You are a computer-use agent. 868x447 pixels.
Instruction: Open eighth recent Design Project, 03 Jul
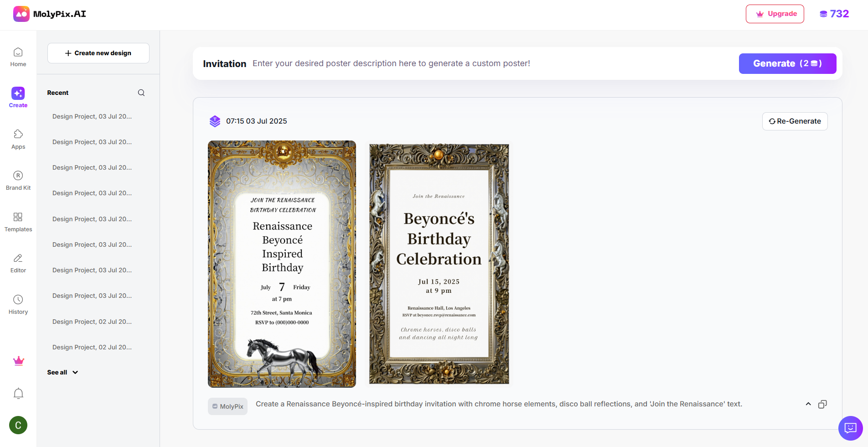92,296
